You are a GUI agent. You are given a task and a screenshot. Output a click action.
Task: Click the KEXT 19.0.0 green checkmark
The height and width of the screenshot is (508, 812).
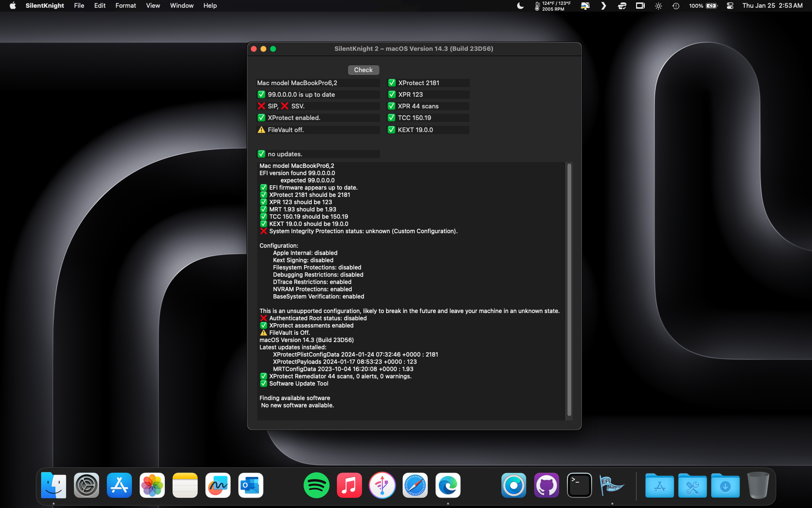click(392, 130)
